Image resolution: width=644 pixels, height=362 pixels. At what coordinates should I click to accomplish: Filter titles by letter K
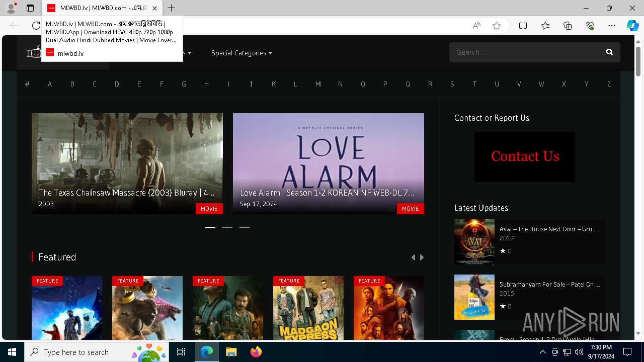coord(274,84)
